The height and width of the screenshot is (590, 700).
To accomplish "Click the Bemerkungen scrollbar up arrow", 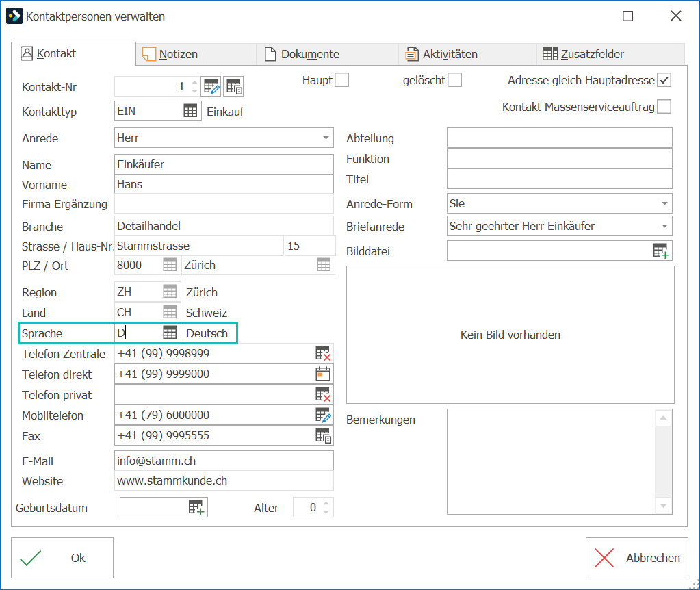I will coord(664,418).
